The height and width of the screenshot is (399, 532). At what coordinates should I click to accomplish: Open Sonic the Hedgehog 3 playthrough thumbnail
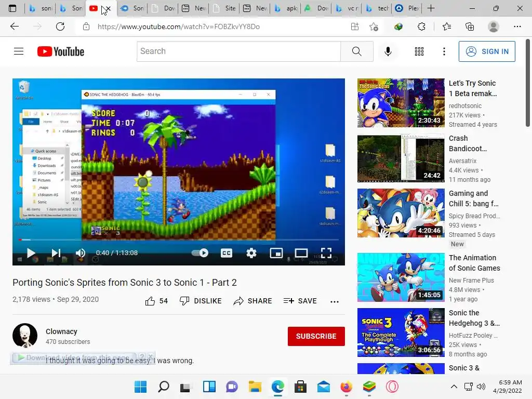(401, 332)
